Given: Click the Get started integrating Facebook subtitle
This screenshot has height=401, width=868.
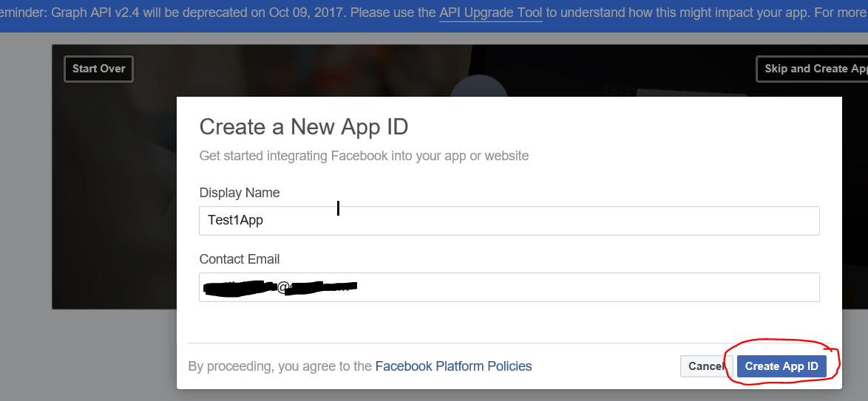Looking at the screenshot, I should (364, 156).
